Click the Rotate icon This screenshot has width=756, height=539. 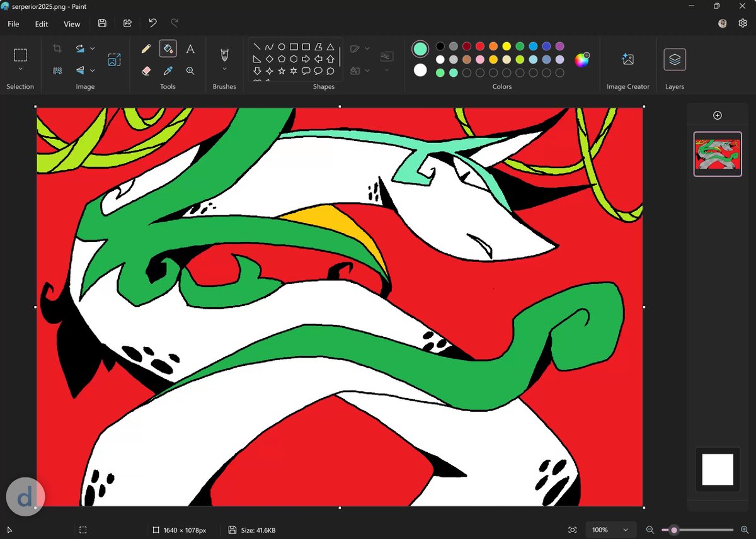coord(80,48)
